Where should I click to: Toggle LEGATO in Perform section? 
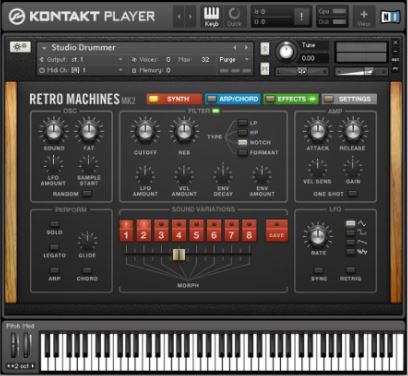pos(54,247)
